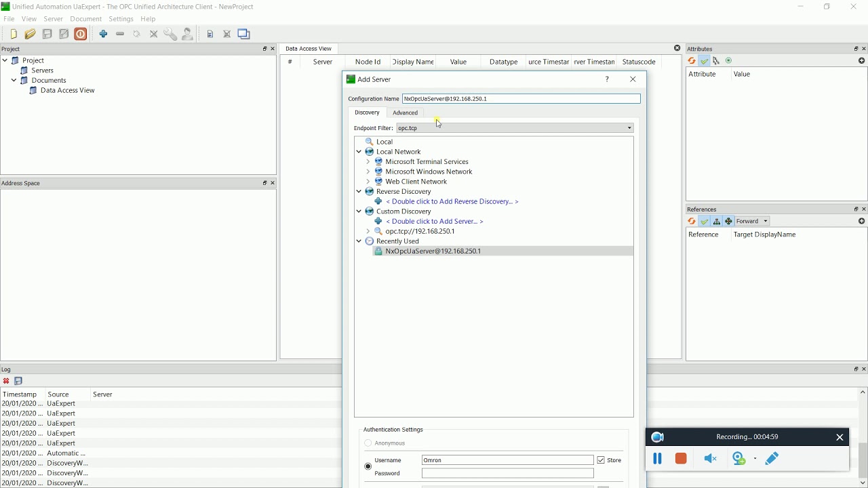Expand Microsoft Windows Network node

coord(368,171)
